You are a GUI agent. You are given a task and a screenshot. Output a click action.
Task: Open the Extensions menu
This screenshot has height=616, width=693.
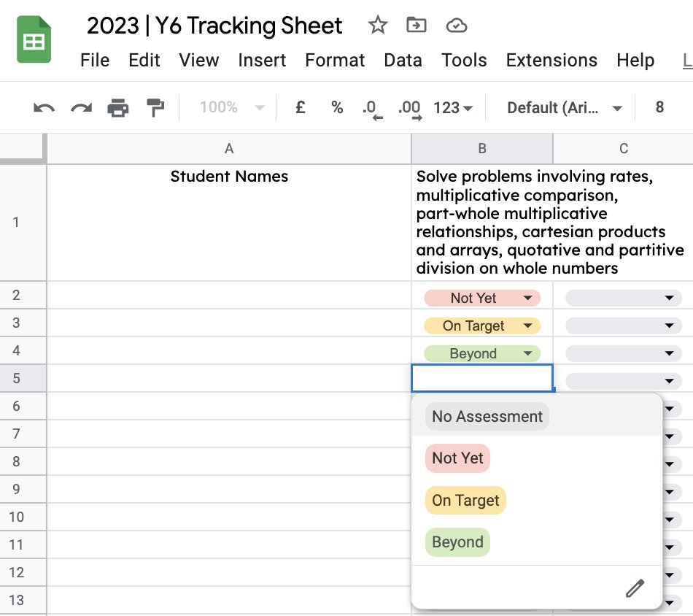coord(551,61)
